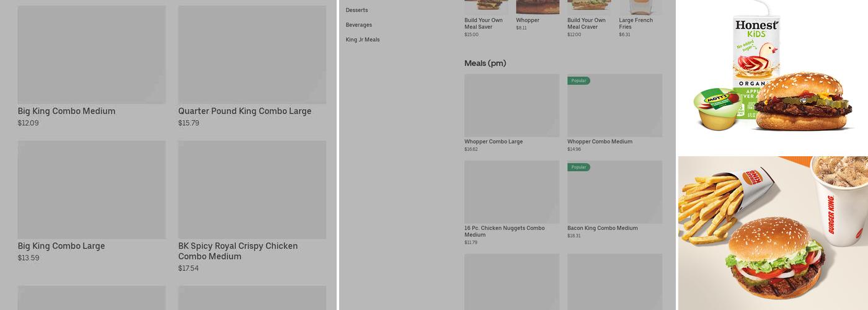Click the Honest Kids juice meal photo
868x310 pixels.
773,77
